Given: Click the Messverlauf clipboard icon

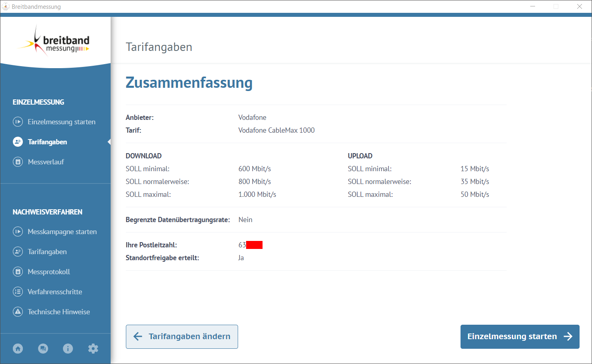Looking at the screenshot, I should pos(18,162).
